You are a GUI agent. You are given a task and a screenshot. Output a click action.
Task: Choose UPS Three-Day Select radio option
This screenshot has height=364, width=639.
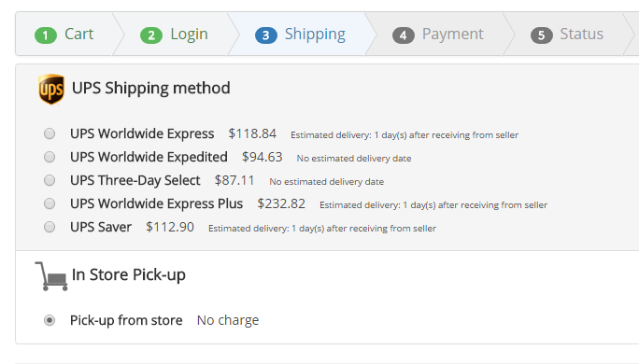pyautogui.click(x=50, y=180)
